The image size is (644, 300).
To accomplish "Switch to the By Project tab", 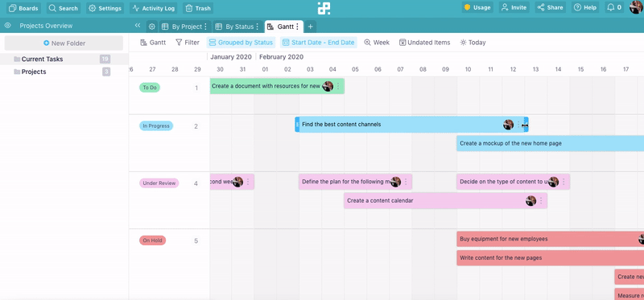I will [x=182, y=27].
